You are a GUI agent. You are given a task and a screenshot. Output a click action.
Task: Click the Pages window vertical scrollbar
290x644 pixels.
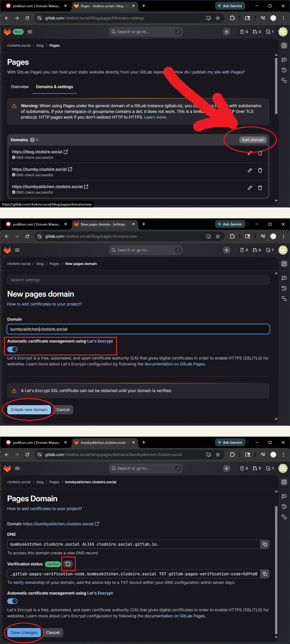[x=276, y=86]
